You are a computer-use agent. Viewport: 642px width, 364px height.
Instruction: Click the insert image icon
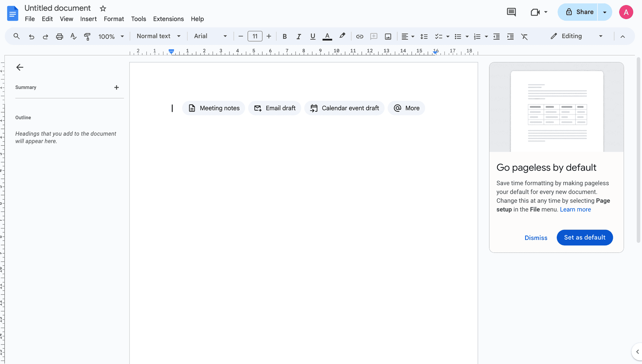(388, 36)
